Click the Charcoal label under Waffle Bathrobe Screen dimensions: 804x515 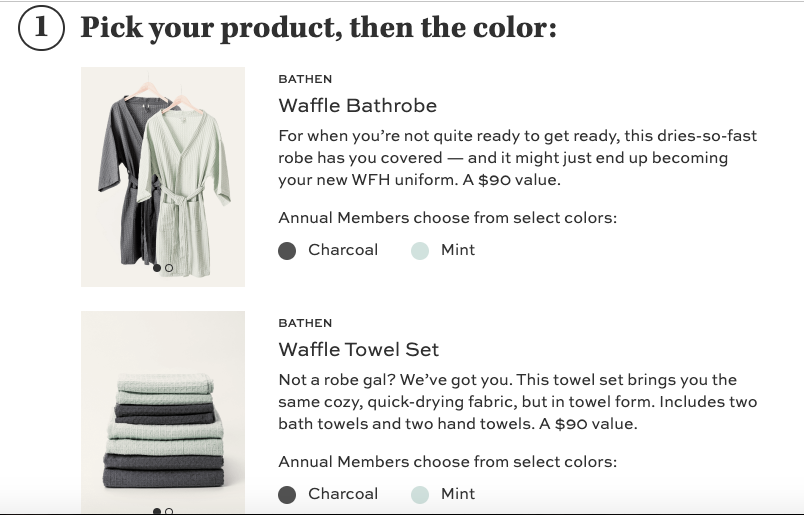point(343,250)
